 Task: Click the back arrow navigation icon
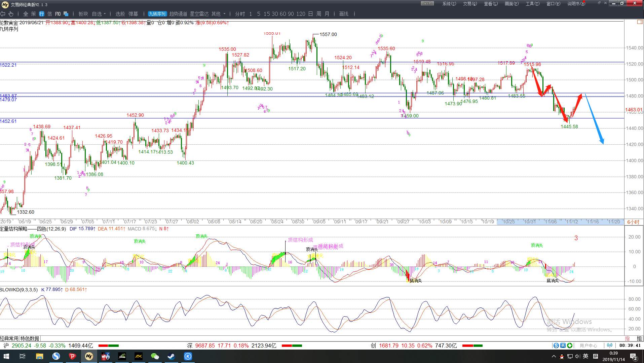coord(3,14)
